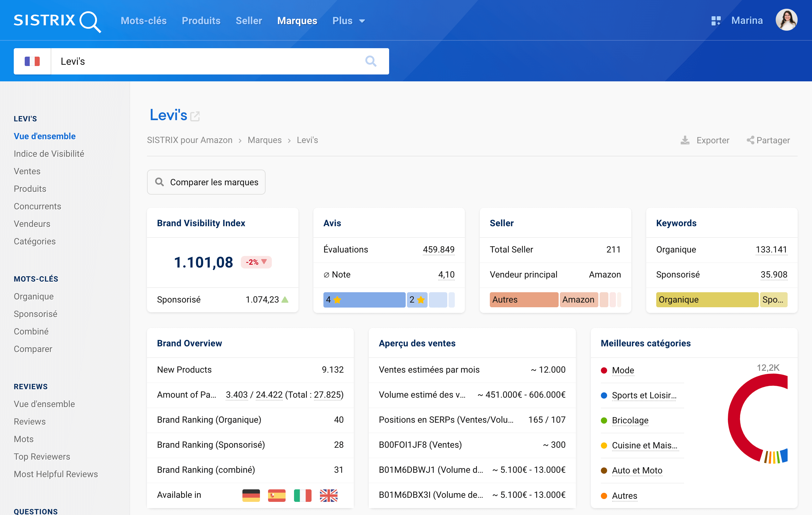This screenshot has width=812, height=515.
Task: Open Marina's profile avatar
Action: 786,20
